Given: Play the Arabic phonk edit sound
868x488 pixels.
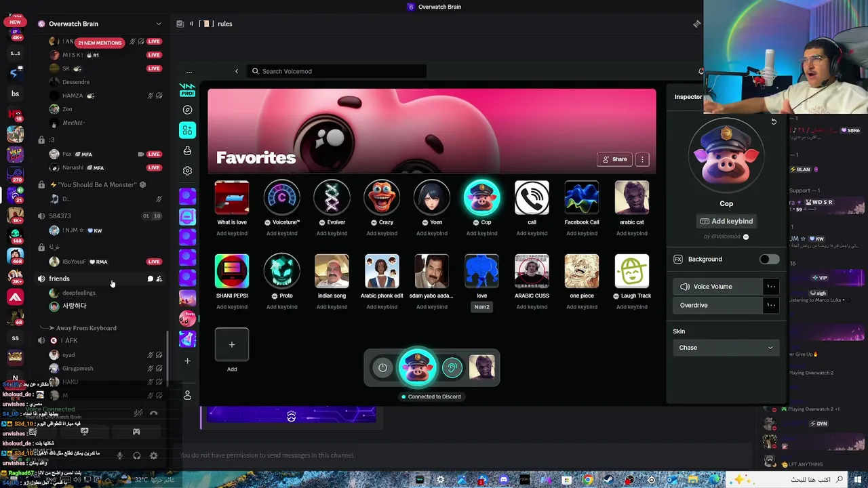Looking at the screenshot, I should pos(382,271).
